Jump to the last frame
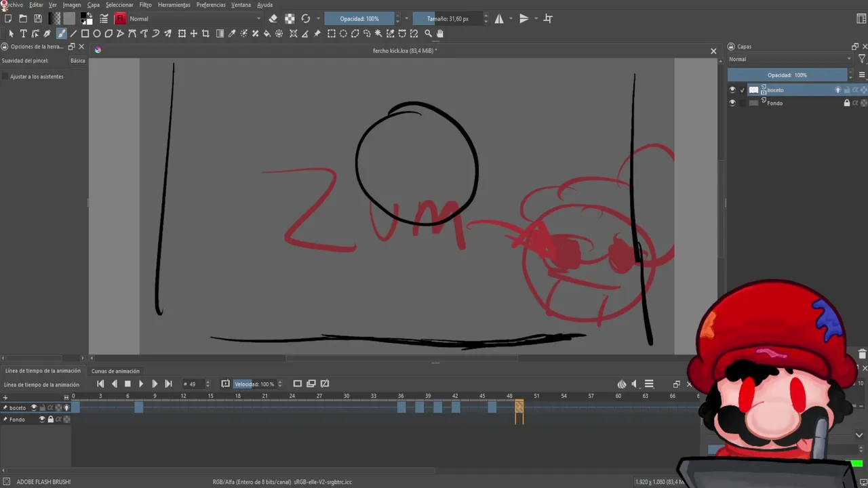868x488 pixels. (x=168, y=384)
